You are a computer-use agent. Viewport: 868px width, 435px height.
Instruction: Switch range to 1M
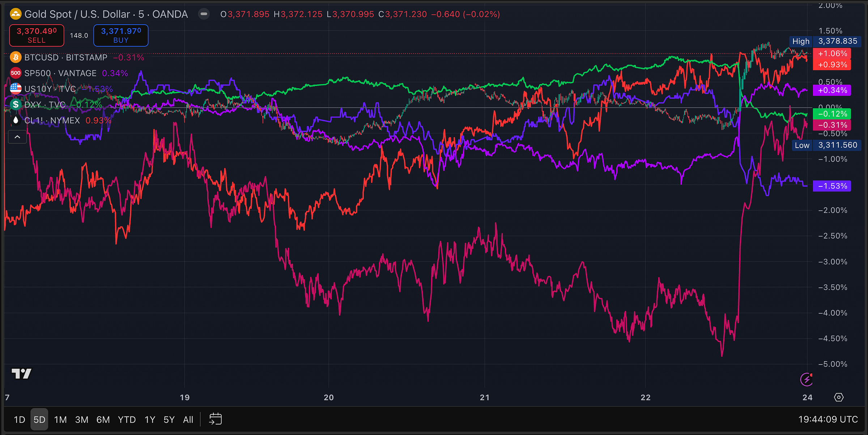coord(60,419)
